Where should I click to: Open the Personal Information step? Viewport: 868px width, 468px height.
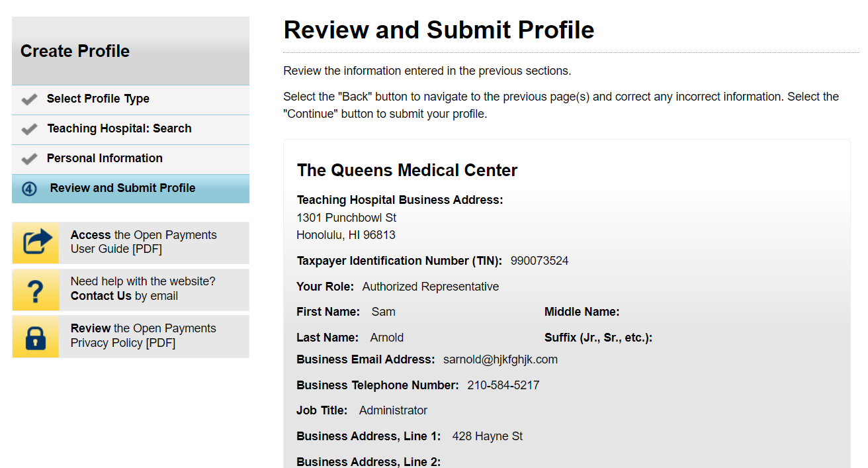pos(105,159)
